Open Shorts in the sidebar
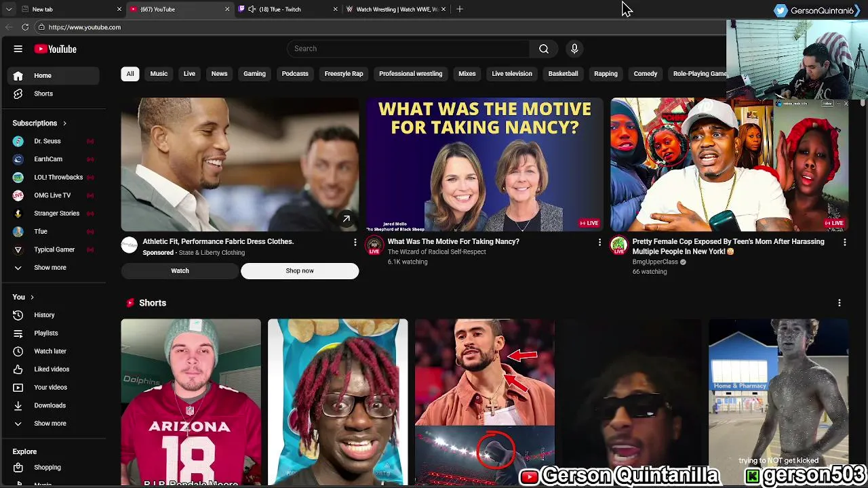The image size is (868, 488). click(53, 94)
